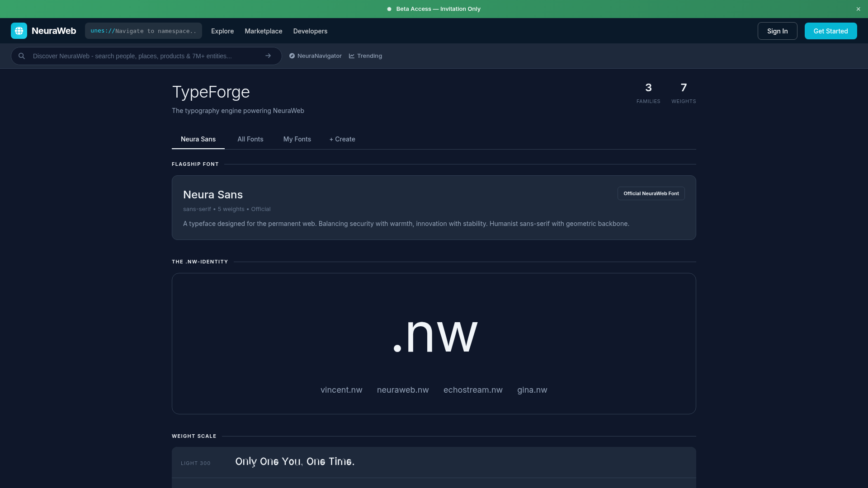This screenshot has width=868, height=488.
Task: Dismiss the Beta Access banner
Action: [x=858, y=9]
